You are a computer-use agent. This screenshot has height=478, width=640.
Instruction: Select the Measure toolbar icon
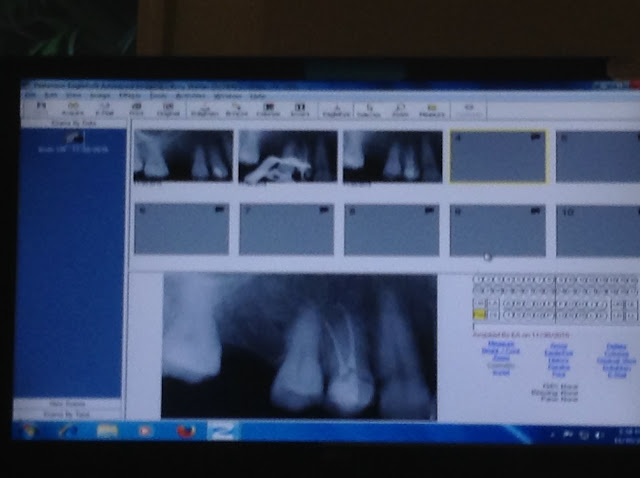tap(432, 110)
